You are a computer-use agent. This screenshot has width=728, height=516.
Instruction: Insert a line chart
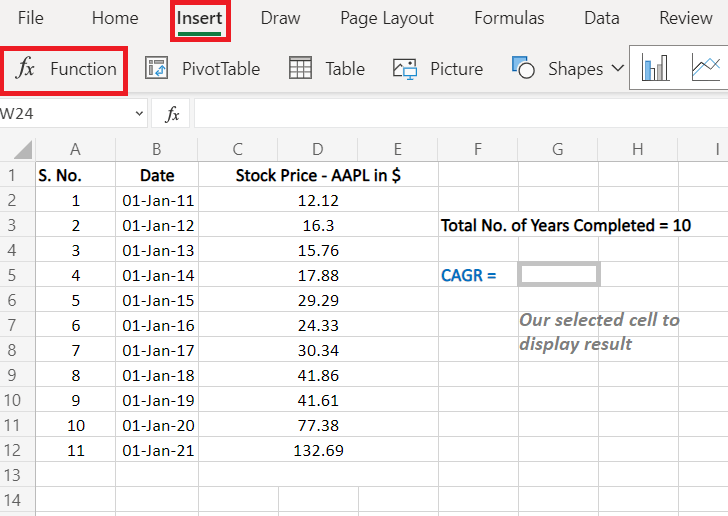706,69
